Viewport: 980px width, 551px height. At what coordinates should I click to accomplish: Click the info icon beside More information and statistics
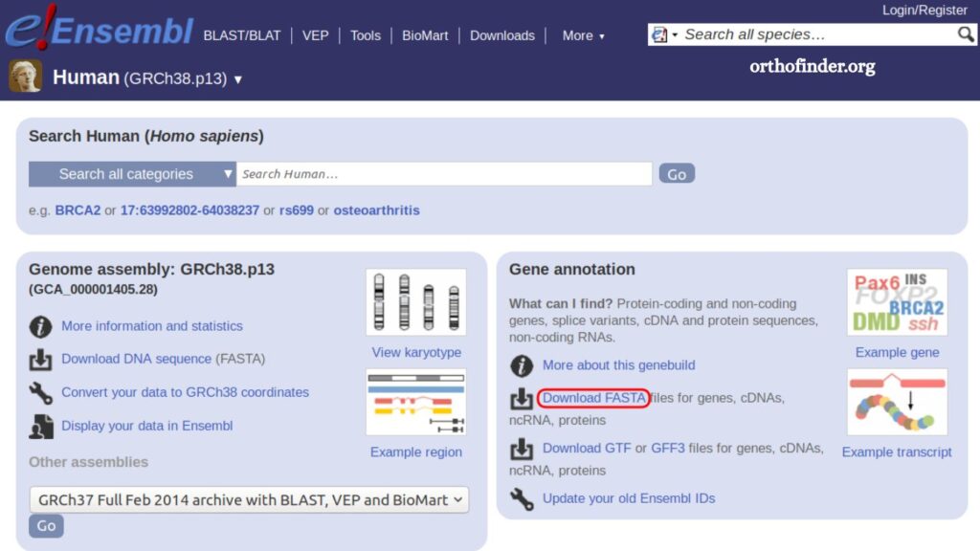(x=40, y=326)
